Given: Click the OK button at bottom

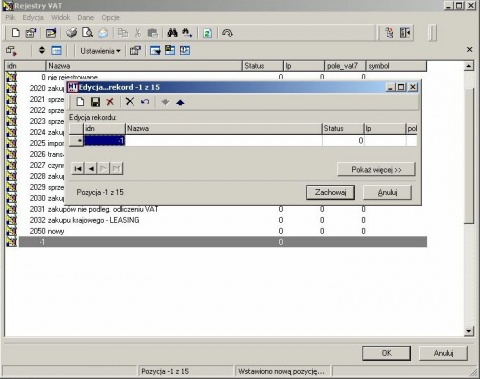Looking at the screenshot, I should click(x=386, y=353).
